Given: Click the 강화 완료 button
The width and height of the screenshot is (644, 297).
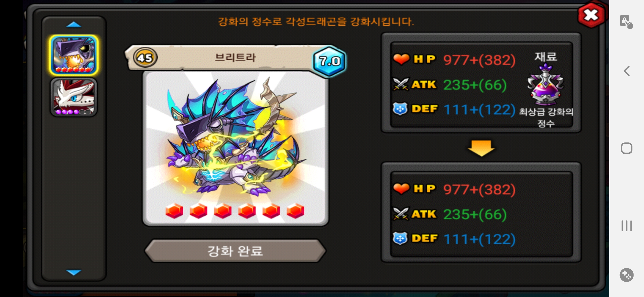Looking at the screenshot, I should point(235,251).
